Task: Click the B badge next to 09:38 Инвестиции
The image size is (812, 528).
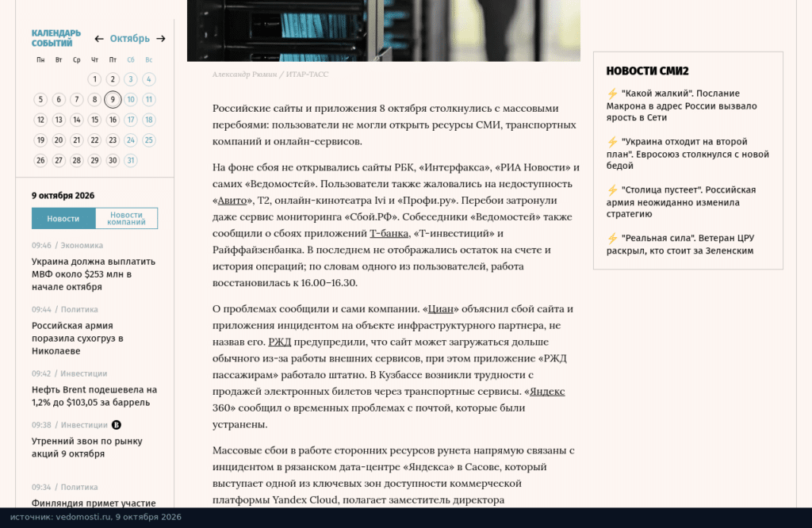Action: (117, 425)
